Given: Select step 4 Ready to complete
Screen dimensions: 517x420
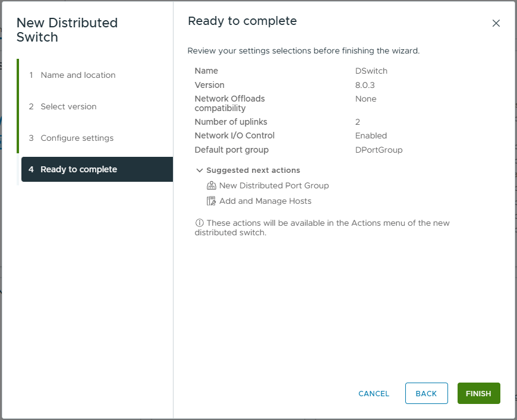Looking at the screenshot, I should click(78, 169).
